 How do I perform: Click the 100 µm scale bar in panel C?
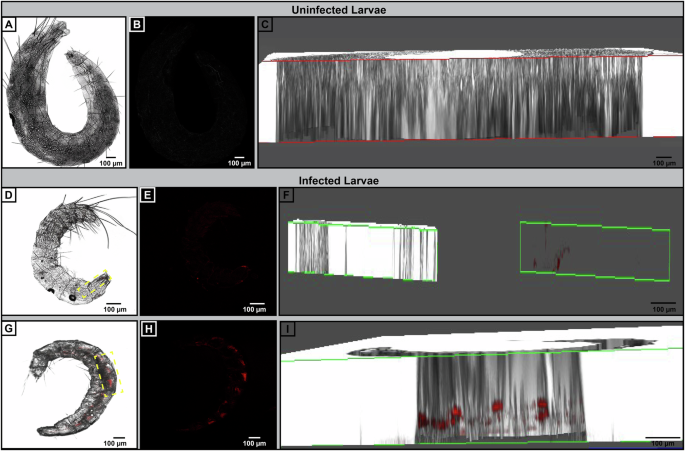663,159
